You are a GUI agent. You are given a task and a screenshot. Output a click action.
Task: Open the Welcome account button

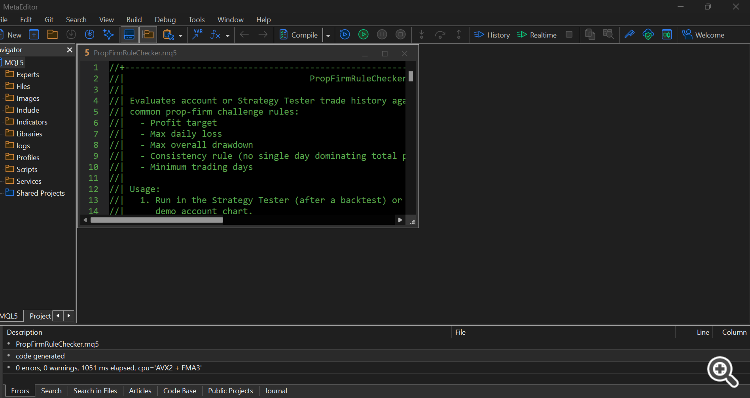pyautogui.click(x=703, y=35)
